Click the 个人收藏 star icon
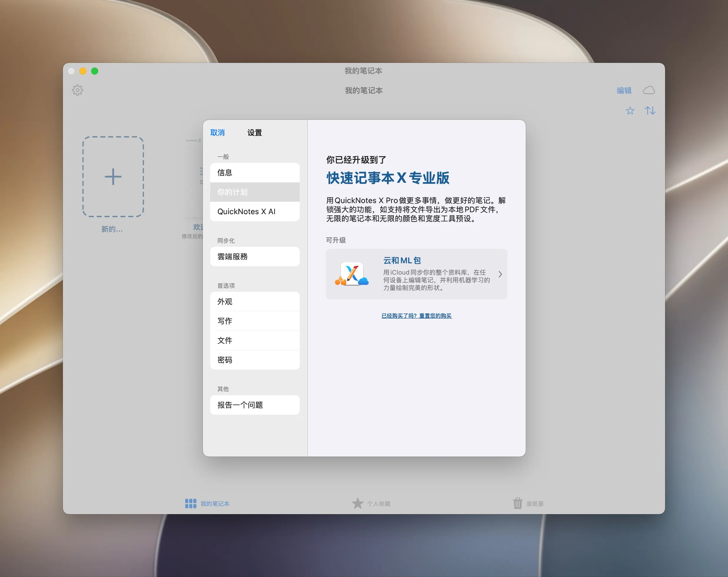 coord(358,504)
